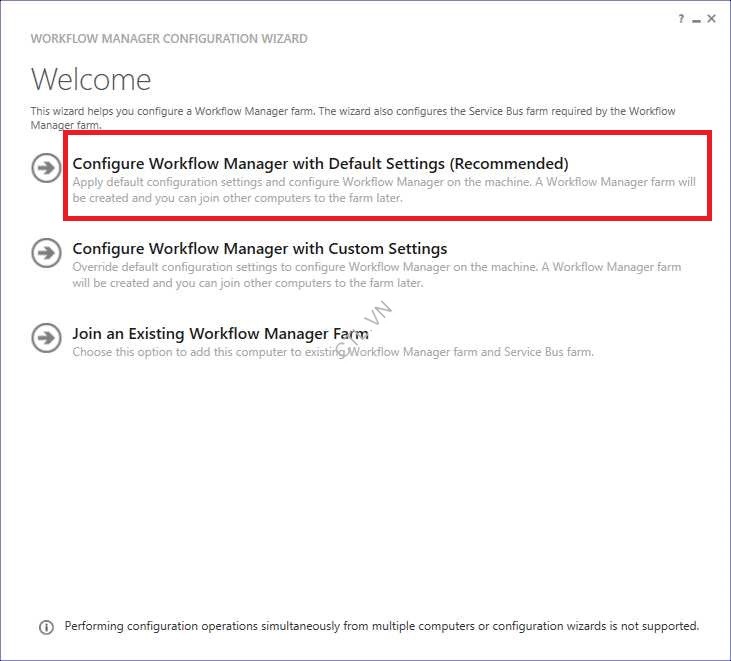Image resolution: width=731 pixels, height=661 pixels.
Task: Click the empty area below the Join option
Action: (x=365, y=480)
